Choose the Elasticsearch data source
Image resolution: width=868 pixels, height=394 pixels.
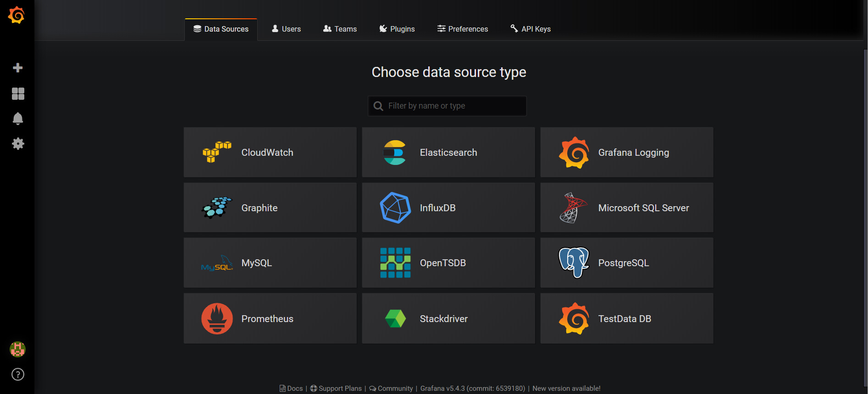448,153
